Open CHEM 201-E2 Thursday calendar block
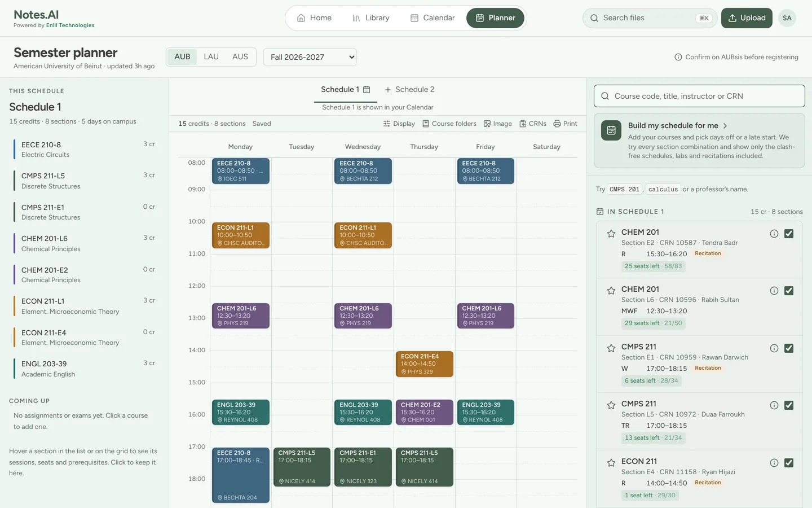The image size is (812, 508). 424,412
